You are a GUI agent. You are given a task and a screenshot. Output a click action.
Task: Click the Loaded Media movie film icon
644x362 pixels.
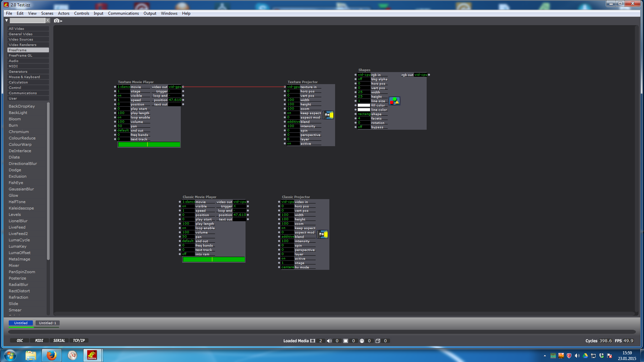pyautogui.click(x=313, y=341)
